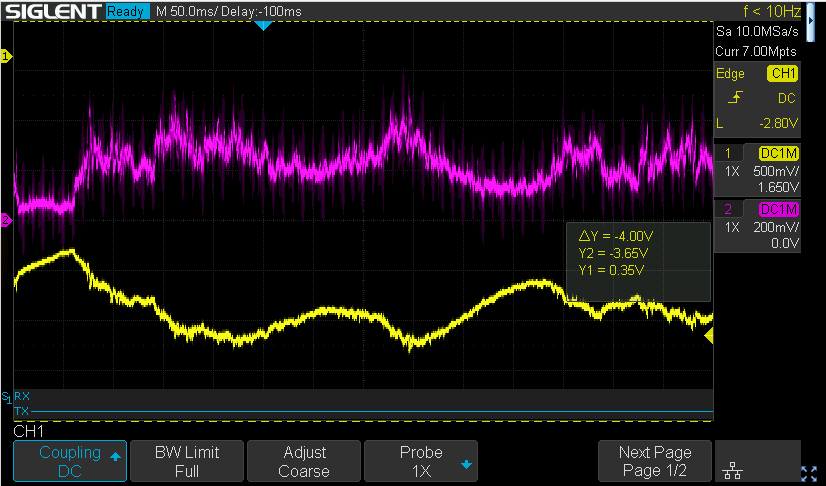Click the expand arrows icon in bottom-right corner
The width and height of the screenshot is (826, 486).
[809, 473]
